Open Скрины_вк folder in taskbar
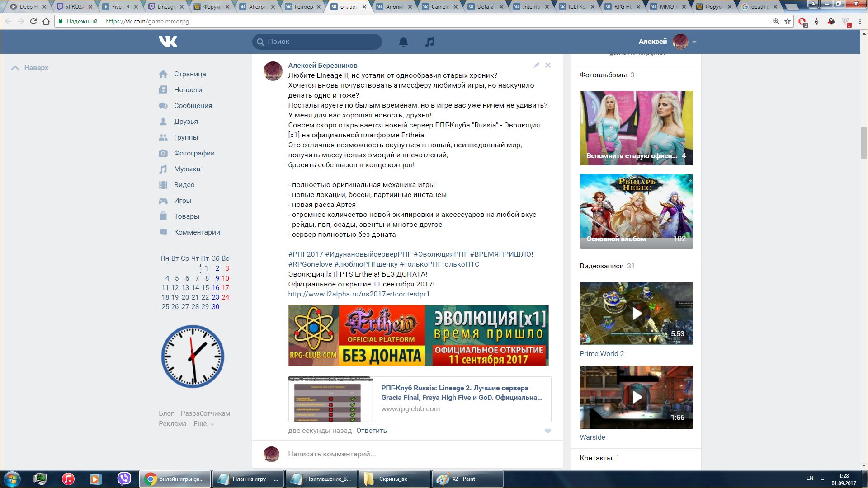Screen dimensions: 868x488 click(394, 479)
